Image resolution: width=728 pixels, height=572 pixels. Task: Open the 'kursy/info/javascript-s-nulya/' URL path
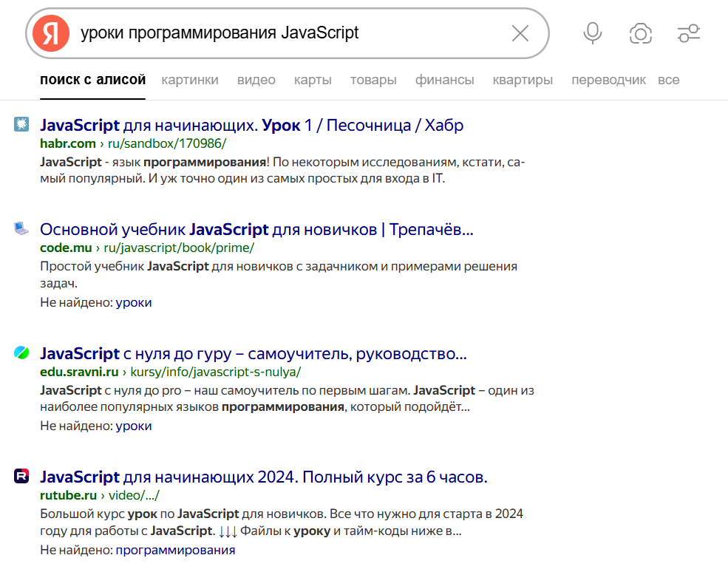[215, 372]
